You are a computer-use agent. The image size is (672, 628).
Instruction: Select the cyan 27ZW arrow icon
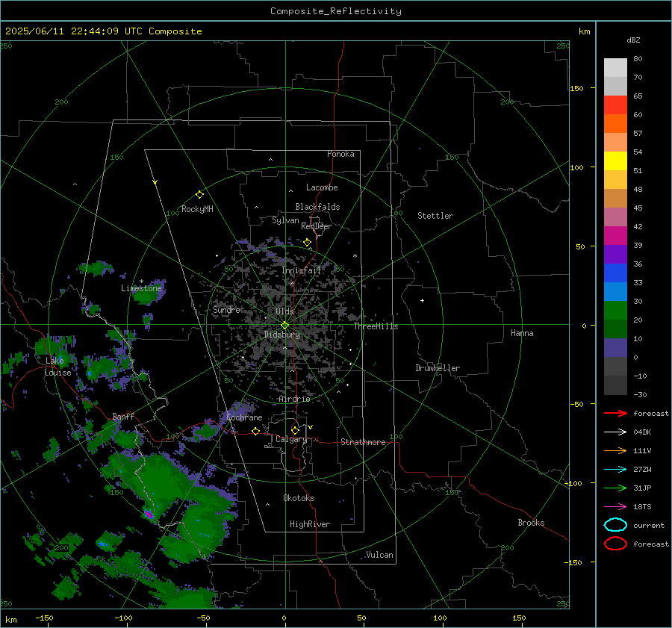[615, 470]
